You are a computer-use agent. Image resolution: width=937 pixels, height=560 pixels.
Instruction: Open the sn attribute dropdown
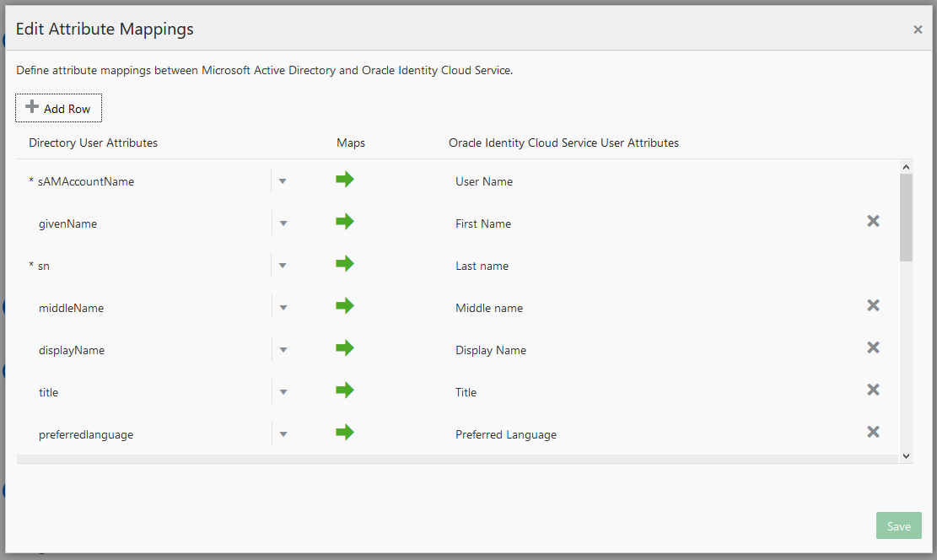[x=283, y=265]
